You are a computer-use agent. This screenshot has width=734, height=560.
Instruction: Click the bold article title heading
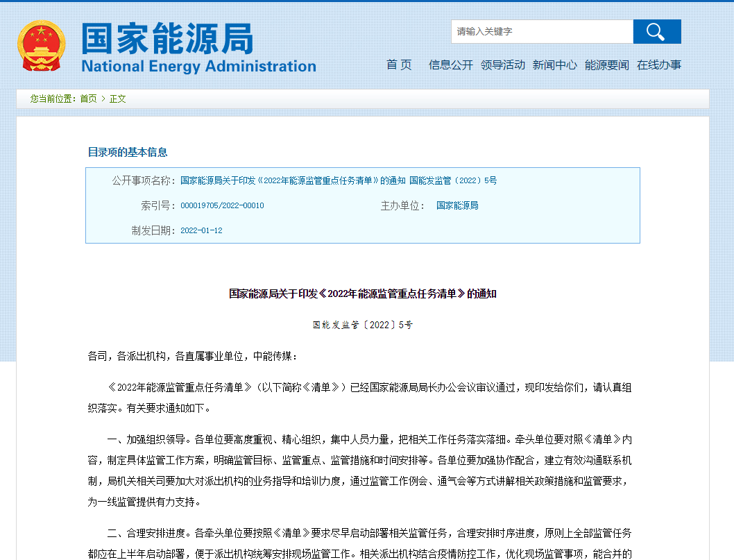[363, 294]
